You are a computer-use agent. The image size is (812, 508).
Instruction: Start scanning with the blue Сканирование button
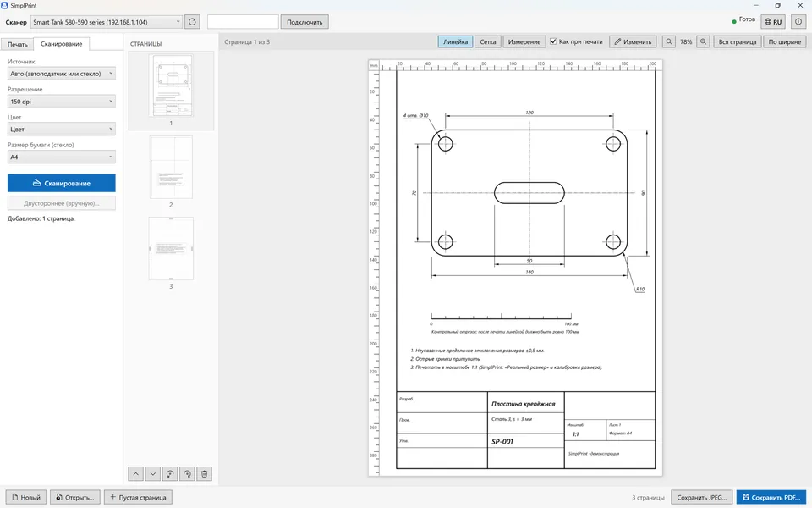[x=61, y=183]
